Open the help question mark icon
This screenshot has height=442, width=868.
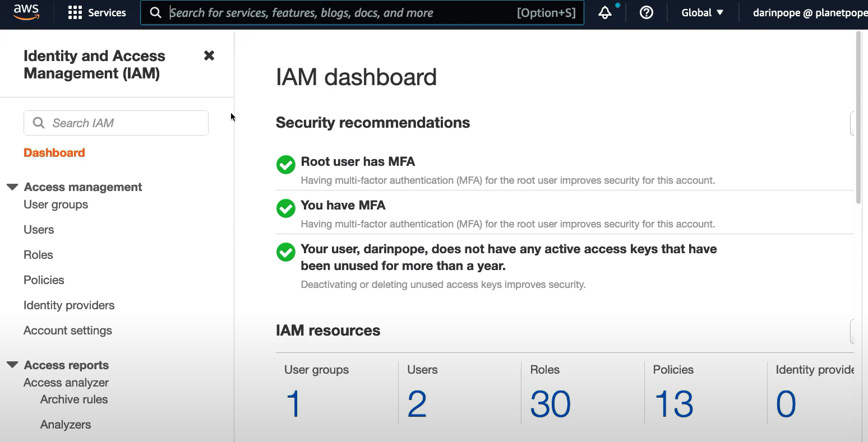[647, 13]
